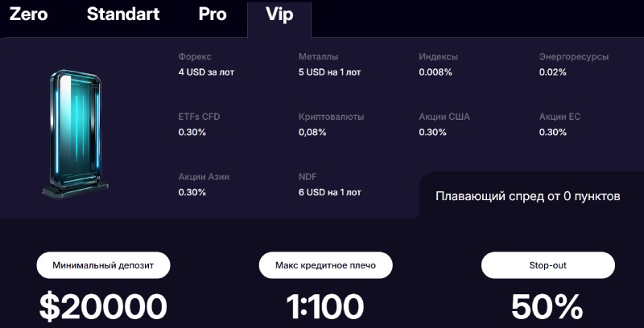The width and height of the screenshot is (644, 328).
Task: Select the Stop-out pill button
Action: coord(547,265)
